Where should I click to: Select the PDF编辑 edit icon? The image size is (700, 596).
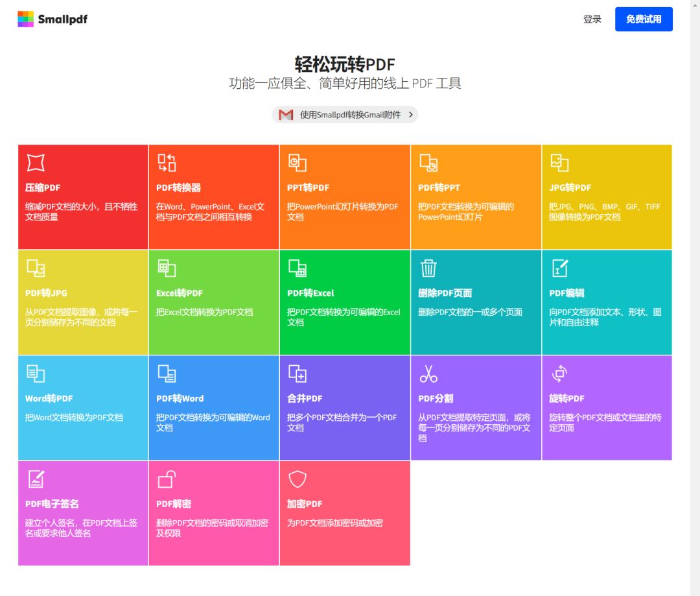click(x=559, y=268)
